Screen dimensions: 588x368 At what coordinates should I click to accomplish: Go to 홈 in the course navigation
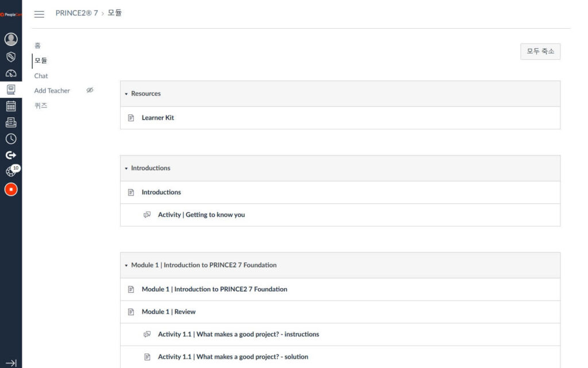pos(37,45)
